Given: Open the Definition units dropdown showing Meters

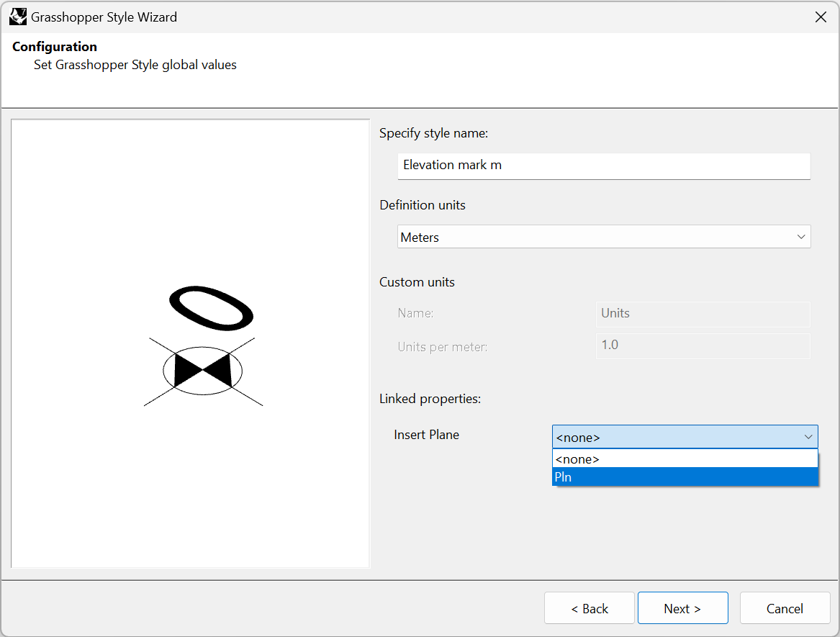Looking at the screenshot, I should click(x=604, y=237).
